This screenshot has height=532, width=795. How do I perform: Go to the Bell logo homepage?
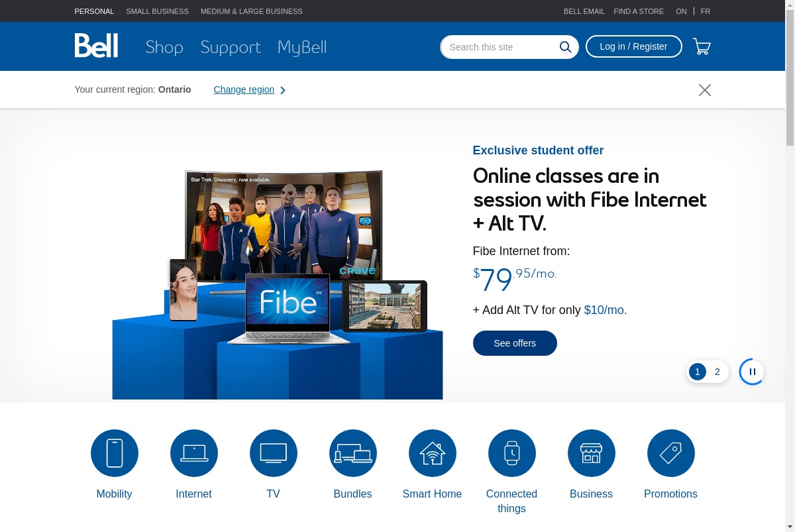click(x=96, y=46)
